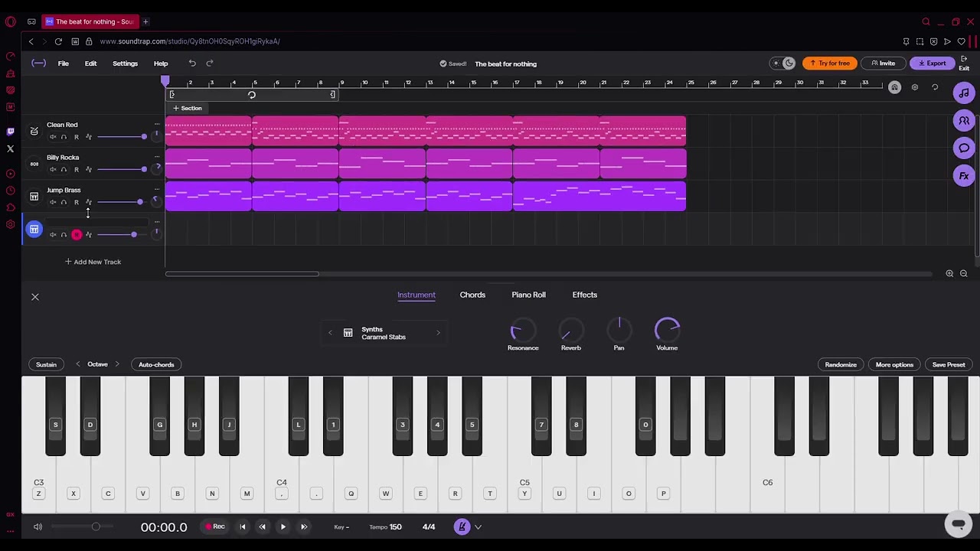Click the Exit icon at top right
This screenshot has height=551, width=980.
coord(964,64)
